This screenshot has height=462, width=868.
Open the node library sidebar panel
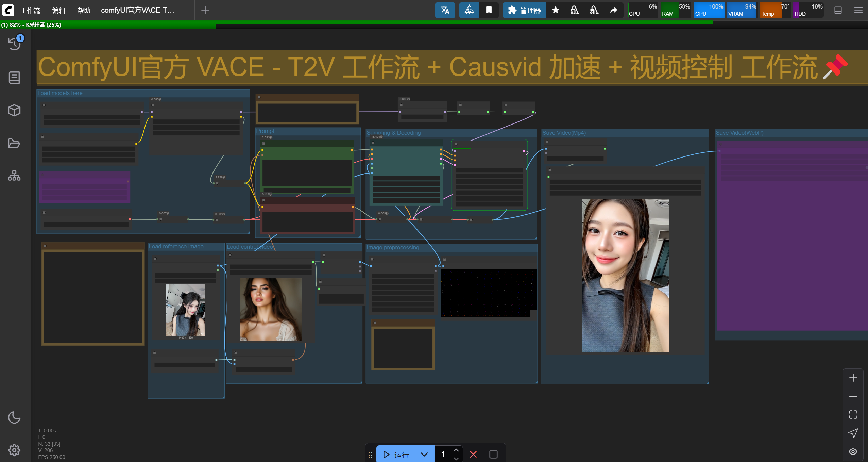tap(14, 78)
